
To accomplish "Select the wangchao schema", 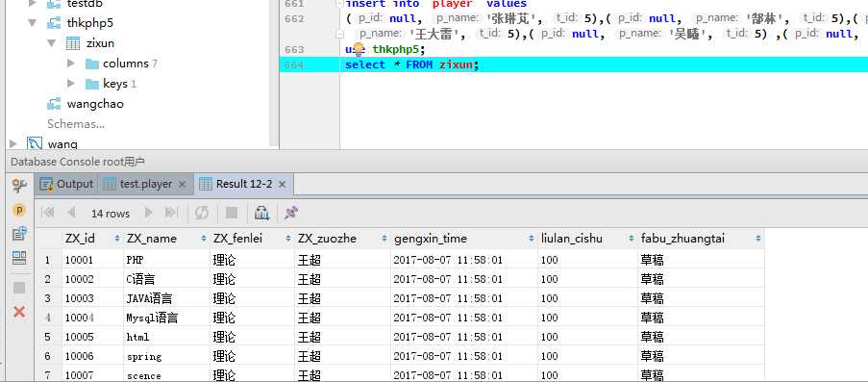I will click(x=95, y=104).
